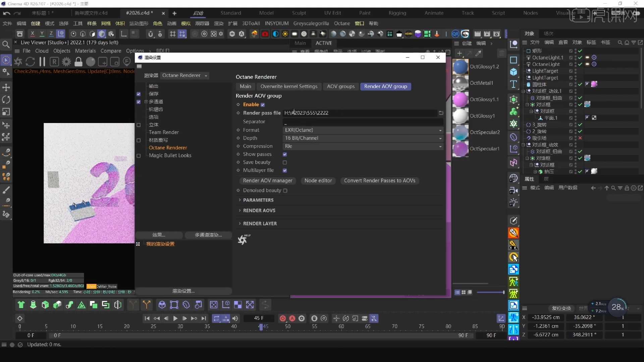
Task: Click the 多通道渲染... button
Action: point(208,235)
